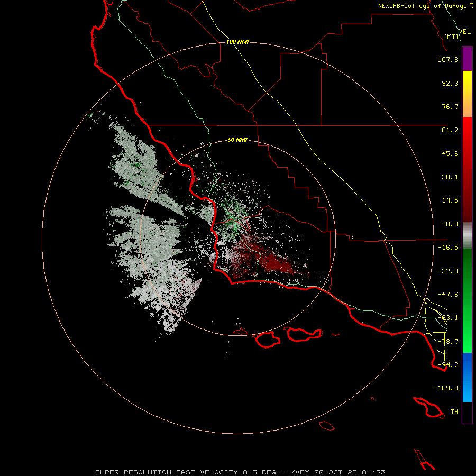Click the -78.7 legend value
Viewport: 476px width, 476px height.
click(448, 342)
